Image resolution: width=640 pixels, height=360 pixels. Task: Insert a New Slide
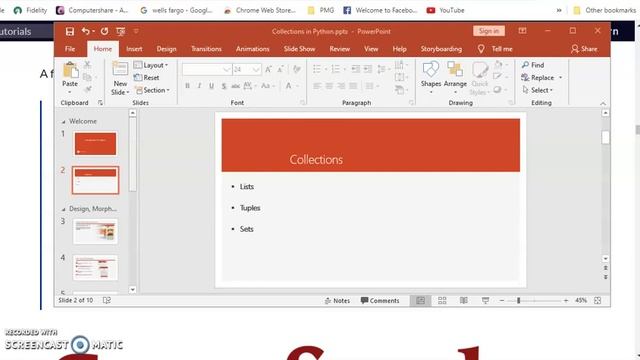click(x=120, y=79)
